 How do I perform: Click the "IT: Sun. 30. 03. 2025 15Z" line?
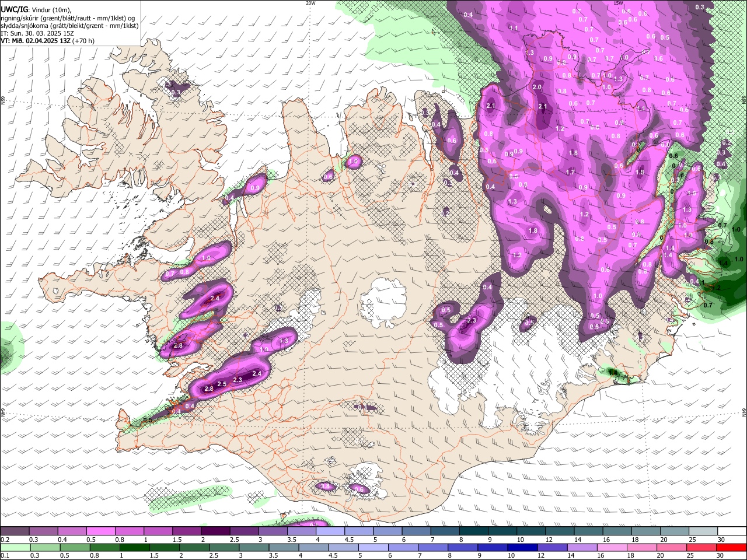click(x=37, y=33)
